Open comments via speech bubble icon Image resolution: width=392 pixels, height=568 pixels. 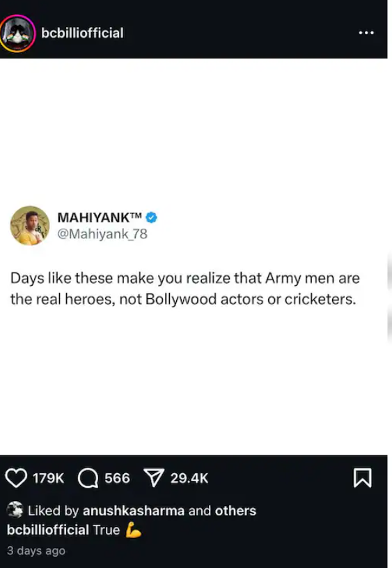88,478
